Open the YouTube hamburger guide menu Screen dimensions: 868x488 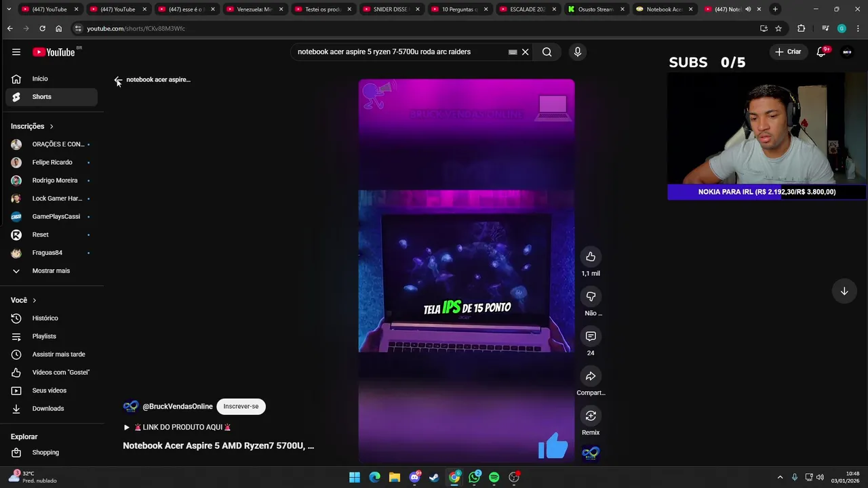[x=16, y=52]
